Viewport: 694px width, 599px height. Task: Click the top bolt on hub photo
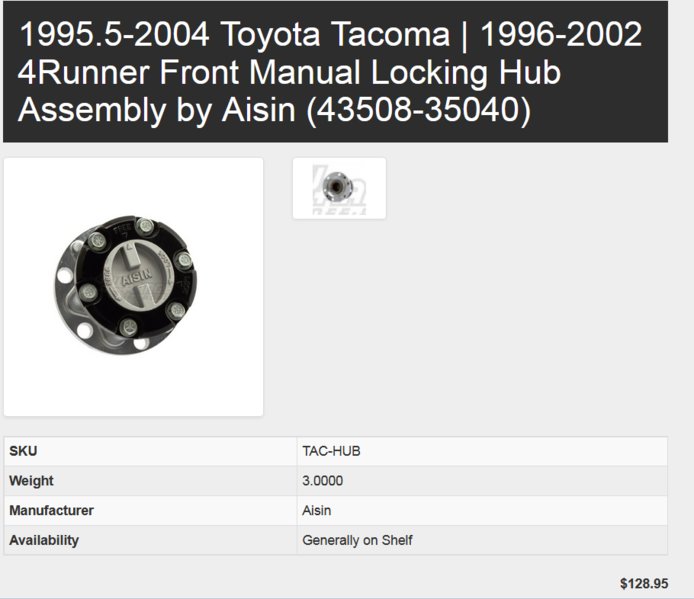tap(145, 227)
